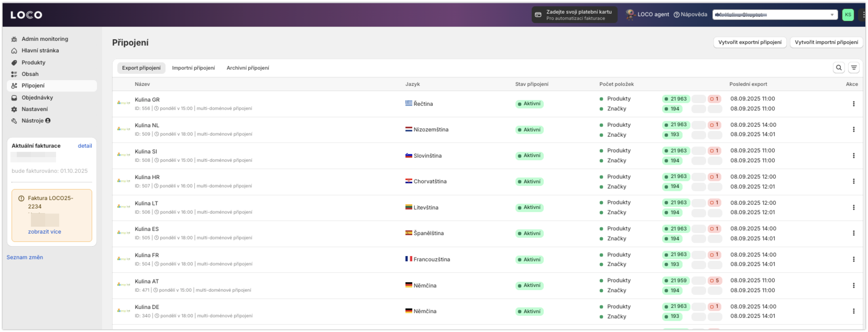Click the Kulina NL connection name
The width and height of the screenshot is (868, 332).
[x=147, y=125]
